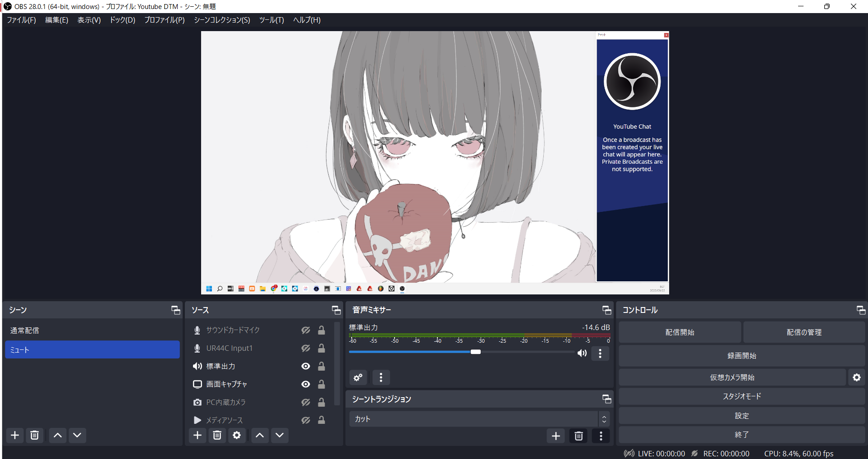This screenshot has width=868, height=459.
Task: Open audio mixer menu three dots
Action: pos(381,377)
